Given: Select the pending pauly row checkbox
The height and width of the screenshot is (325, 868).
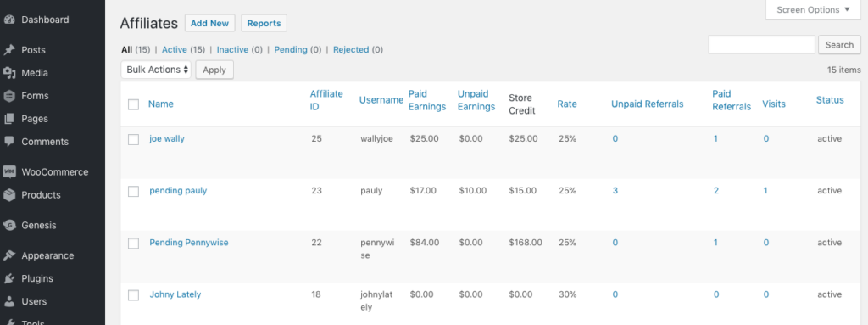Looking at the screenshot, I should (x=133, y=191).
